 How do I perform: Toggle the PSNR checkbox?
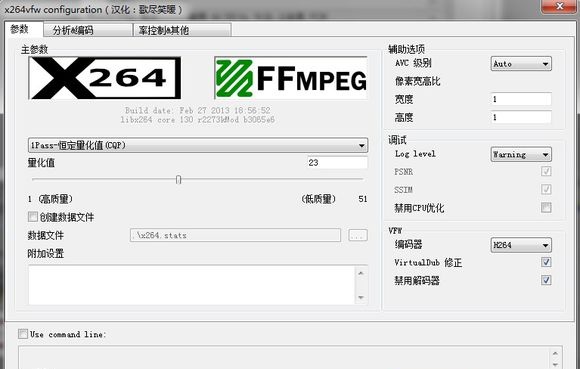tap(546, 171)
